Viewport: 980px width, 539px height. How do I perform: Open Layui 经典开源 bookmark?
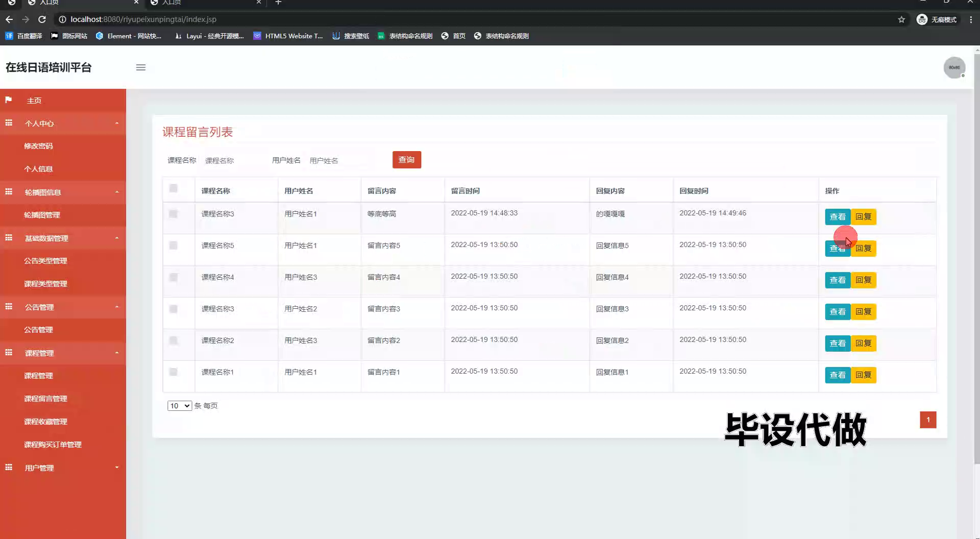pos(209,36)
